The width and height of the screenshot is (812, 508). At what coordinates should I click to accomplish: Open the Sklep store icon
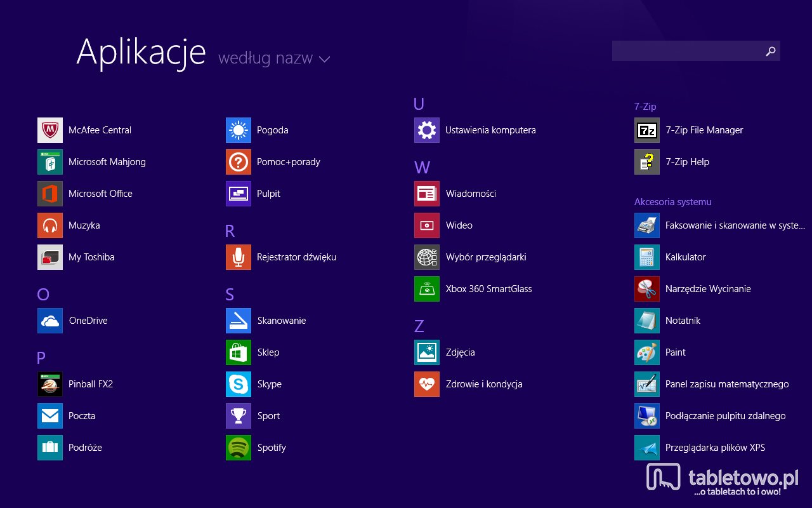(239, 352)
